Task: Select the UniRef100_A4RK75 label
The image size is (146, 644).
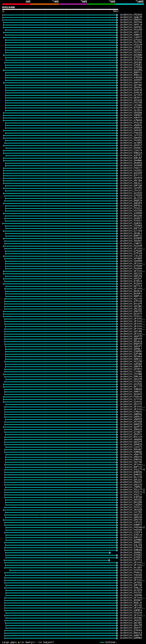Action: click(x=131, y=636)
